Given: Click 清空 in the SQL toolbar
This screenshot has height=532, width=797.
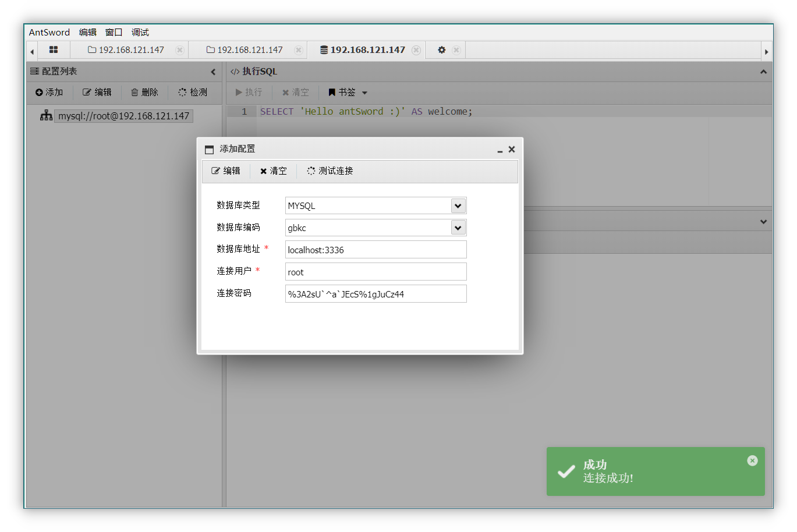Looking at the screenshot, I should tap(296, 92).
